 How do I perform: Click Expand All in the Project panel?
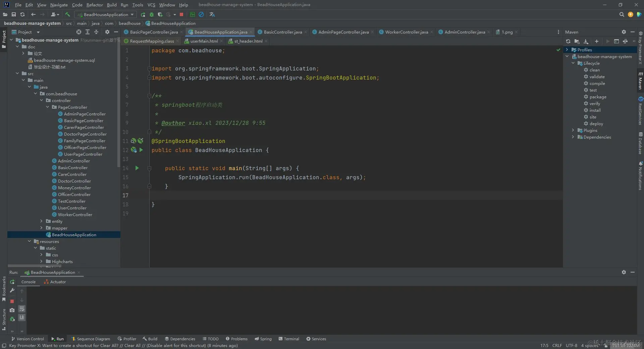[x=88, y=32]
